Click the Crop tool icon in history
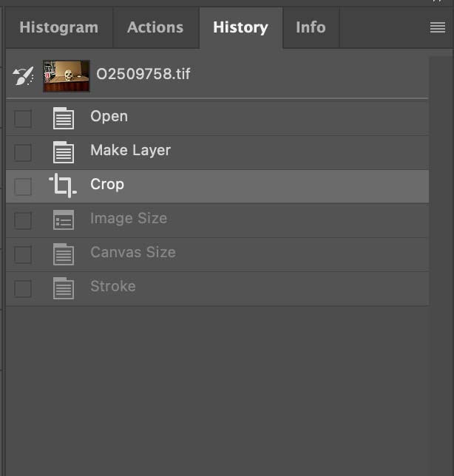This screenshot has width=454, height=476. coord(63,186)
